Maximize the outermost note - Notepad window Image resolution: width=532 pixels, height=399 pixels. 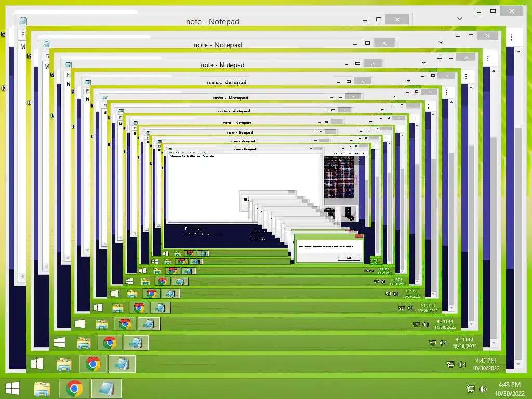click(379, 20)
